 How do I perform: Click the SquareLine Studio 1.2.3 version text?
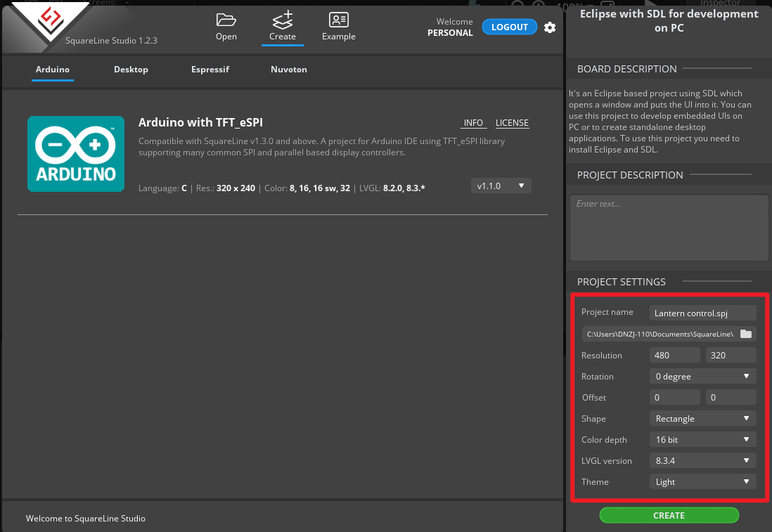(111, 40)
